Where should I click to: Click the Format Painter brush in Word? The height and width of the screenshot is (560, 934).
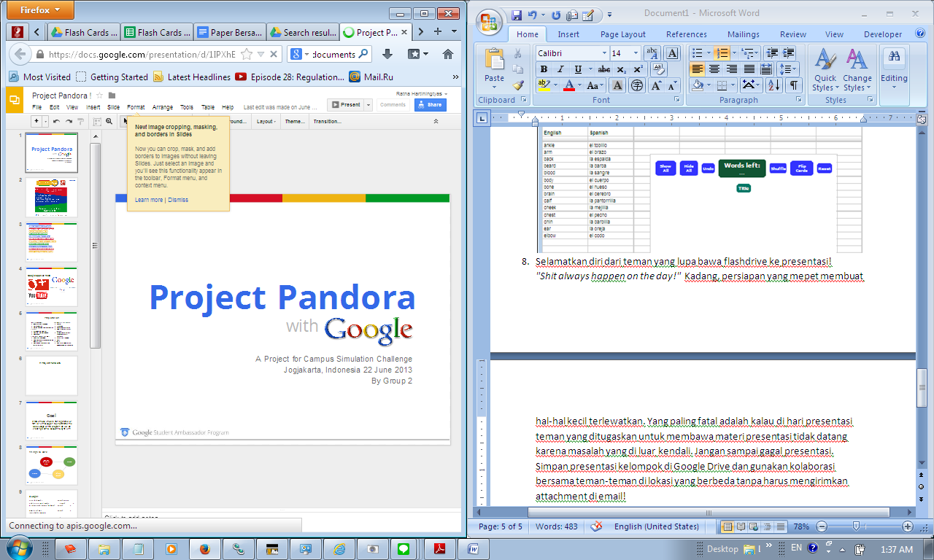(518, 85)
